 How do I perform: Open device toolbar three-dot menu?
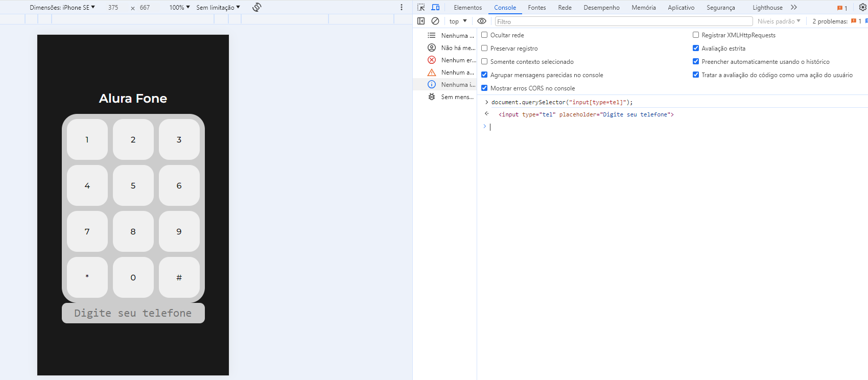click(x=402, y=7)
